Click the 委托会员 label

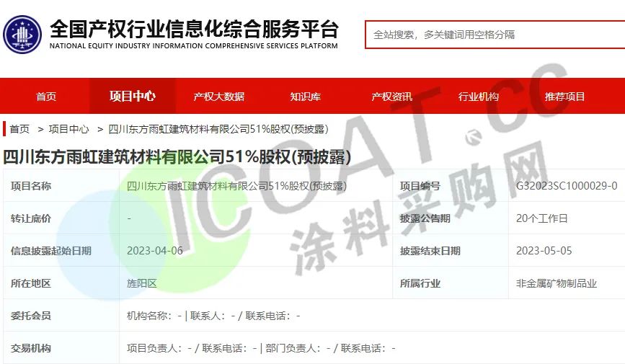31,316
